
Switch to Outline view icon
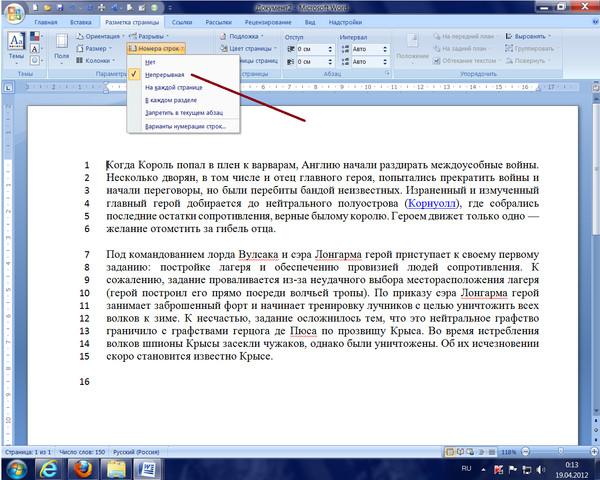[x=481, y=452]
